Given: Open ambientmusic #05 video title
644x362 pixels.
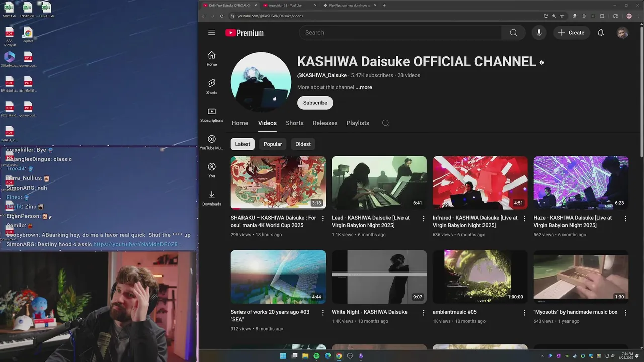Looking at the screenshot, I should 455,312.
